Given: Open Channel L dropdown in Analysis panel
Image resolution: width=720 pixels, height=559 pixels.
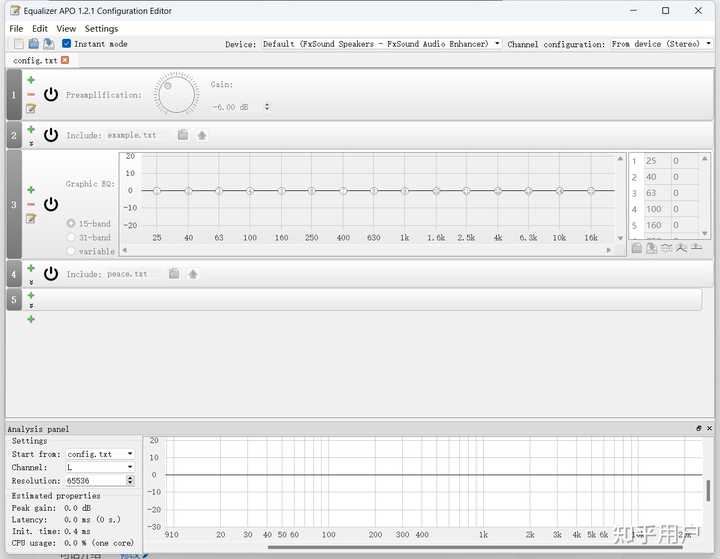Looking at the screenshot, I should (x=130, y=467).
